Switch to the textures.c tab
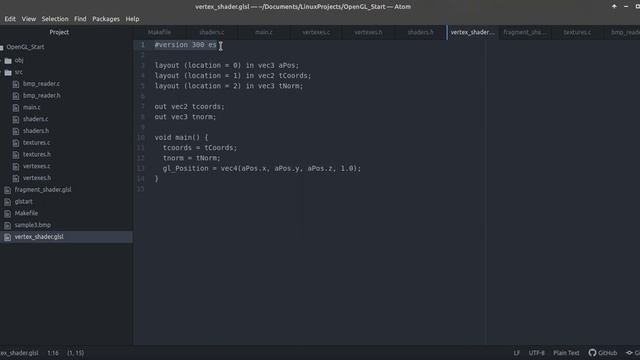The width and height of the screenshot is (640, 360). (577, 32)
